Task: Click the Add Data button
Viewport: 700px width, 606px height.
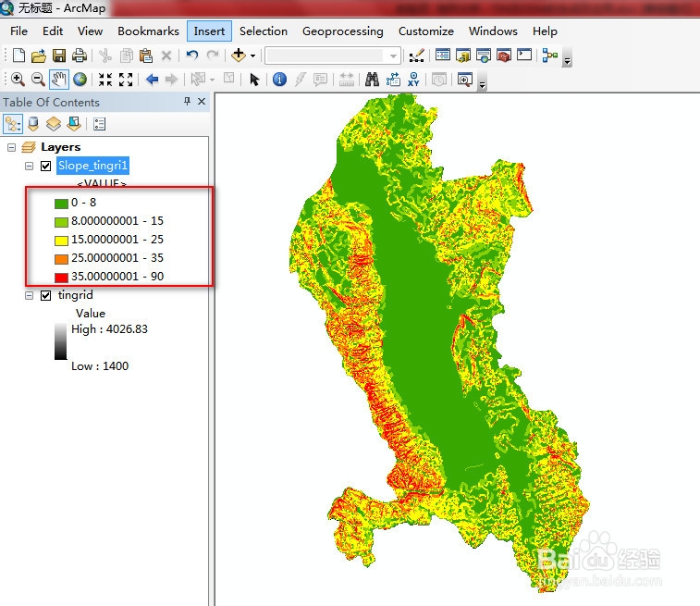Action: coord(239,56)
